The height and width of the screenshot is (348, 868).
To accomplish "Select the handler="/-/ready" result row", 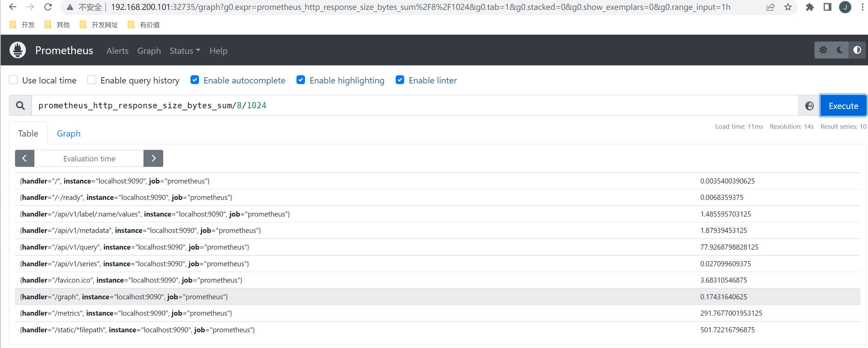I will click(x=438, y=197).
